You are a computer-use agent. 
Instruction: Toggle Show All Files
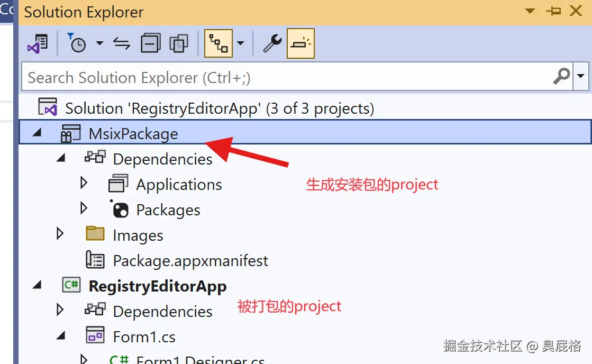click(179, 43)
